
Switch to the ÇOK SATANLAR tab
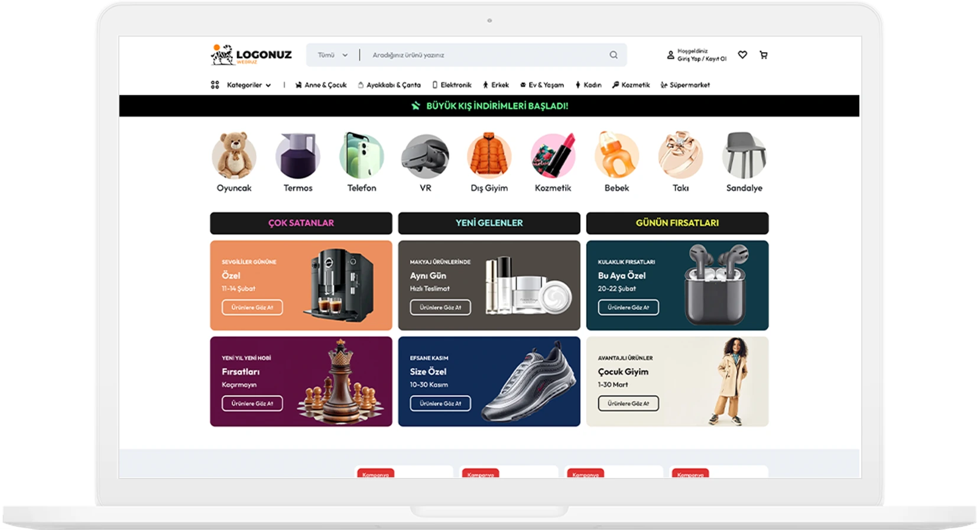(x=301, y=223)
